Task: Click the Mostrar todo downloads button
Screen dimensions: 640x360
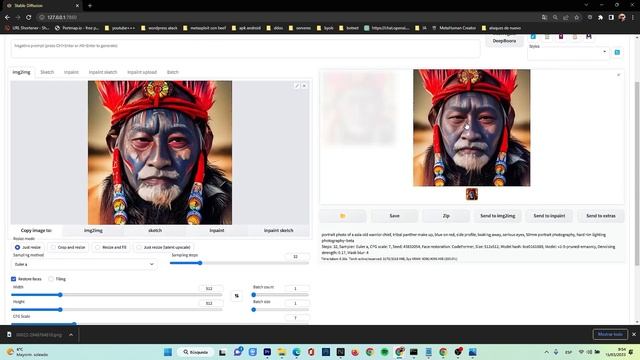Action: tap(610, 334)
